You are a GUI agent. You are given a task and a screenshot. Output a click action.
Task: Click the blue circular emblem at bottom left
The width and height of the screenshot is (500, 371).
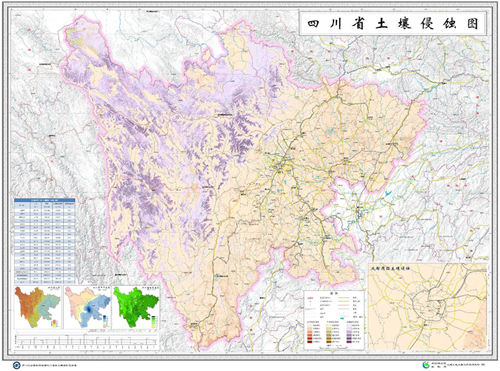16,365
